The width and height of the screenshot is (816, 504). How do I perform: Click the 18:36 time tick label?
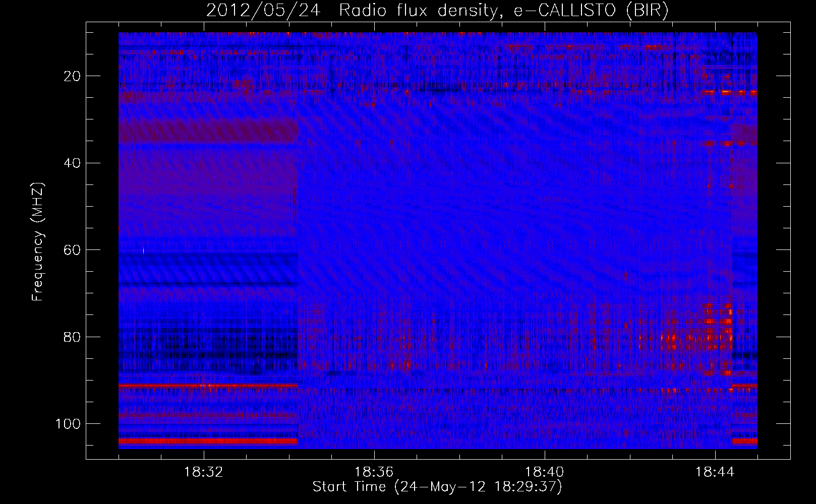pos(374,472)
